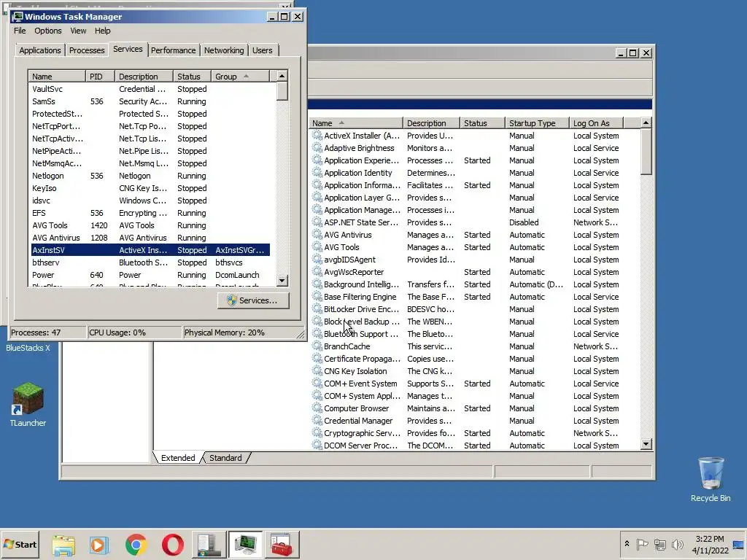Screen dimensions: 747x560
Task: Open the File menu in Task Manager
Action: click(20, 31)
